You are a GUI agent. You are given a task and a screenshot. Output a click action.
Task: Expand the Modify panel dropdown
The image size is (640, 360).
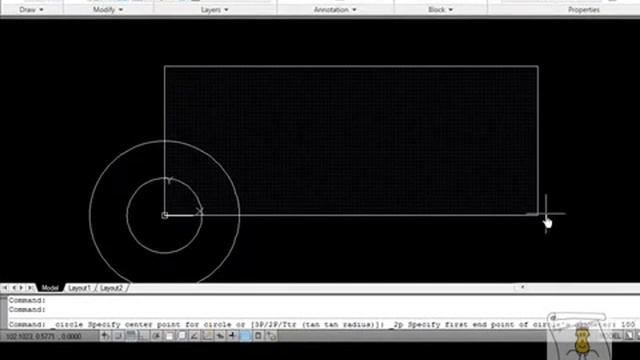coord(108,9)
